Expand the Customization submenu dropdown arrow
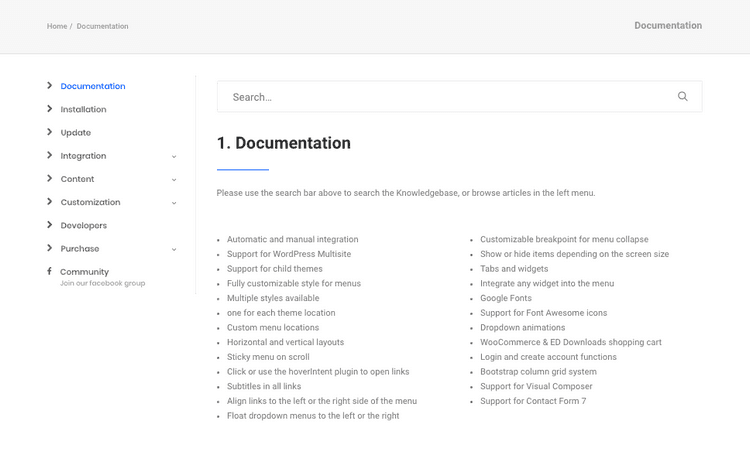 click(174, 203)
